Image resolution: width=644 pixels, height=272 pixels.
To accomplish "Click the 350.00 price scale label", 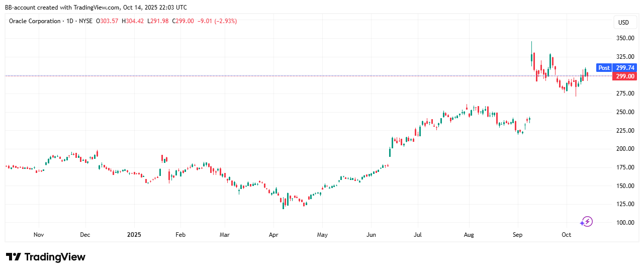I will (x=625, y=38).
